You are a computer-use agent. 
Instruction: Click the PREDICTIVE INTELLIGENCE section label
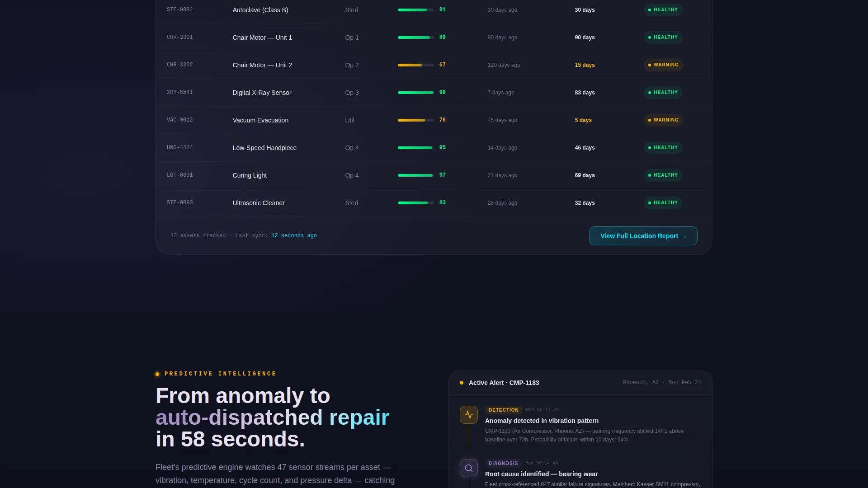220,374
